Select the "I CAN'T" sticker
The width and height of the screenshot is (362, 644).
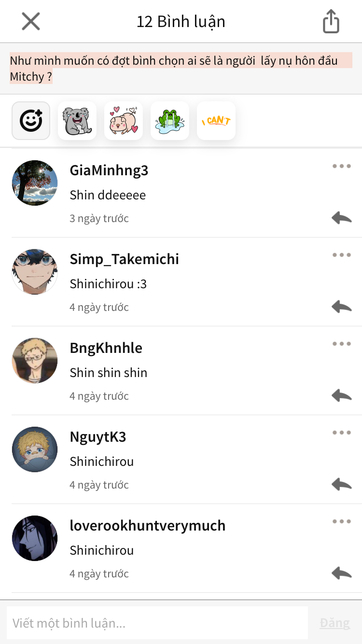(216, 121)
